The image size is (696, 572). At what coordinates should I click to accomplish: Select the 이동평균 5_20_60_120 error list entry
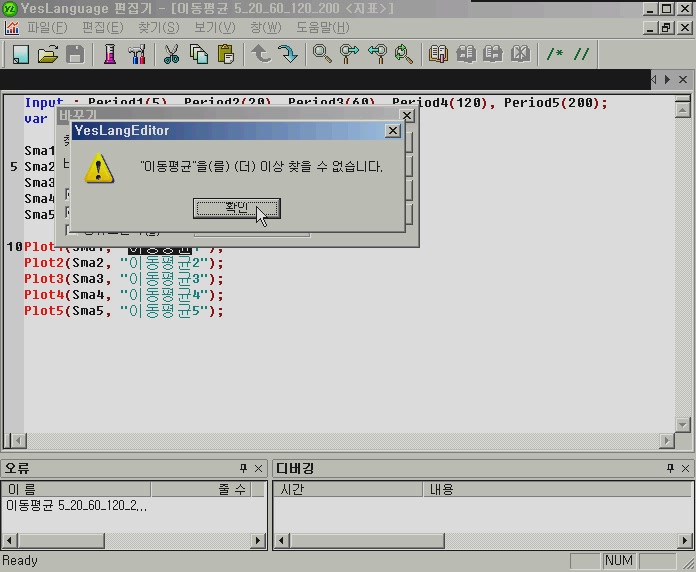(77, 506)
